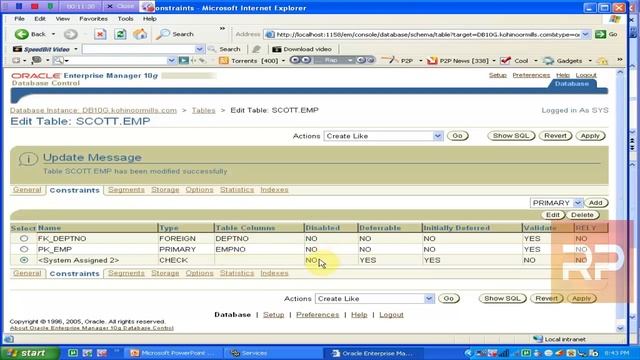The height and width of the screenshot is (360, 640).
Task: Click the About Oracle Enterprise Manager link
Action: tap(92, 328)
